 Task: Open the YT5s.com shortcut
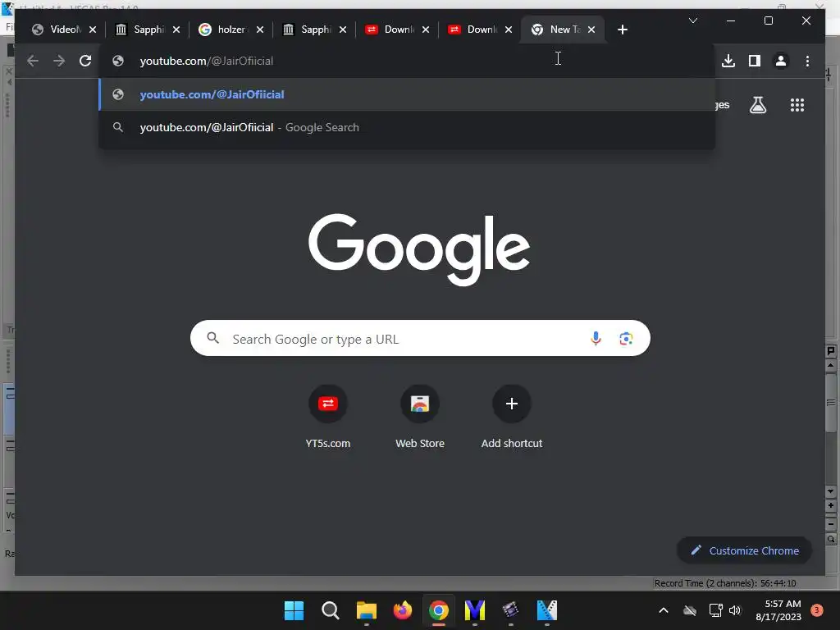[x=328, y=417]
